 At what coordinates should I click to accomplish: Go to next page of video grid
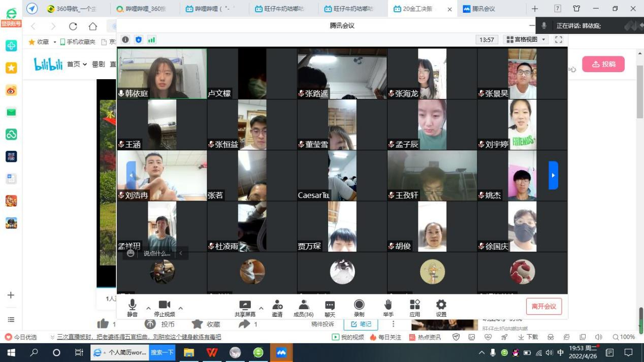(553, 175)
